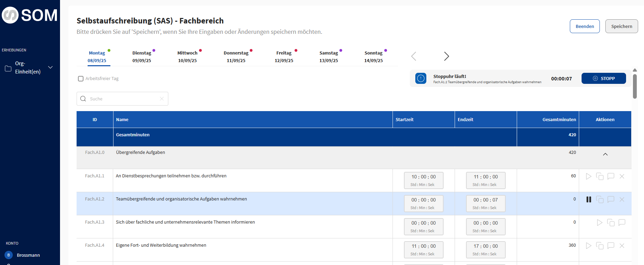
Task: Click the Beenden button
Action: pos(584,26)
